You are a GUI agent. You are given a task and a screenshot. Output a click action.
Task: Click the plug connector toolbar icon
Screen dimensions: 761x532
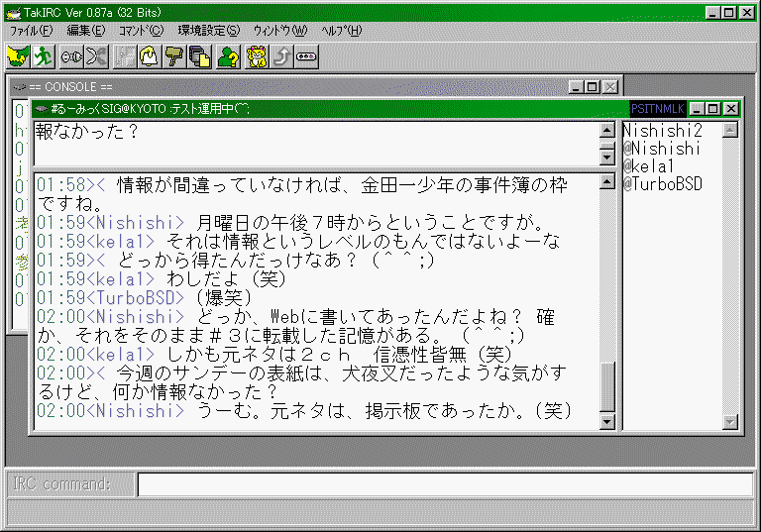[70, 56]
